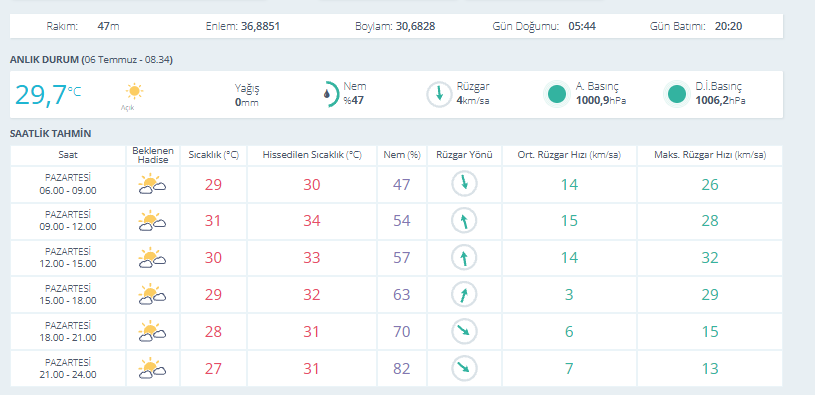815x395 pixels.
Task: Click the partly cloudy icon for 21.00 - 24.00
Action: pyautogui.click(x=152, y=368)
